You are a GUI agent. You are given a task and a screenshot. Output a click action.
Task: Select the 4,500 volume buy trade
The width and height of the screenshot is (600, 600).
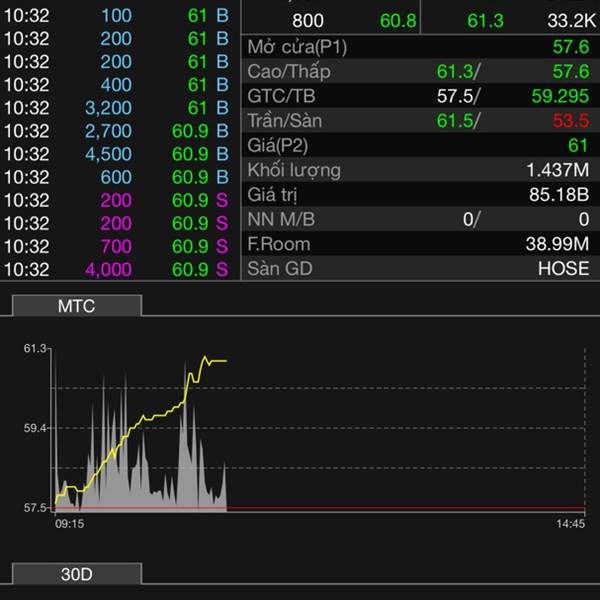[116, 154]
